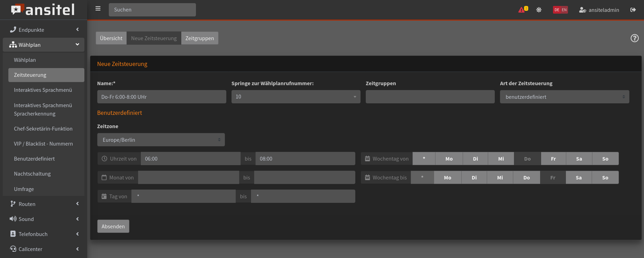Open the warning alert notification icon
Viewport: 644px width, 258px height.
522,10
